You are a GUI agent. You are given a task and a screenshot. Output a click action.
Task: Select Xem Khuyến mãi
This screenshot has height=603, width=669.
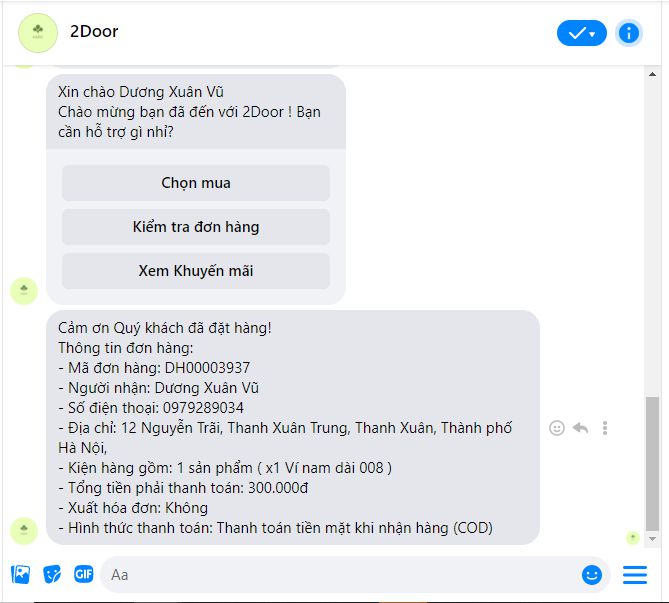point(196,271)
